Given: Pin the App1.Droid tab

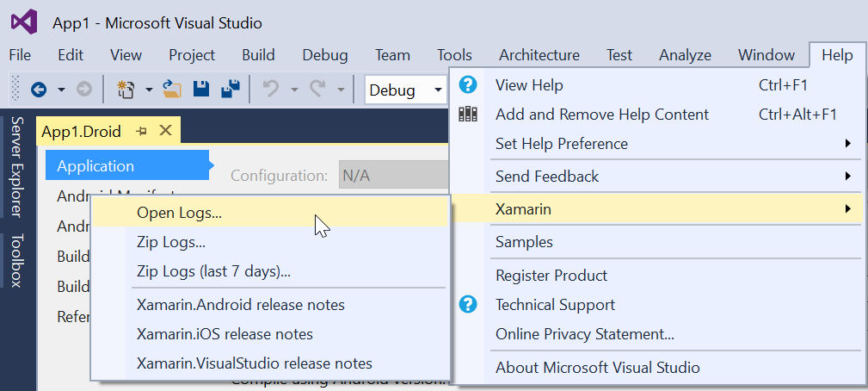Looking at the screenshot, I should click(142, 132).
